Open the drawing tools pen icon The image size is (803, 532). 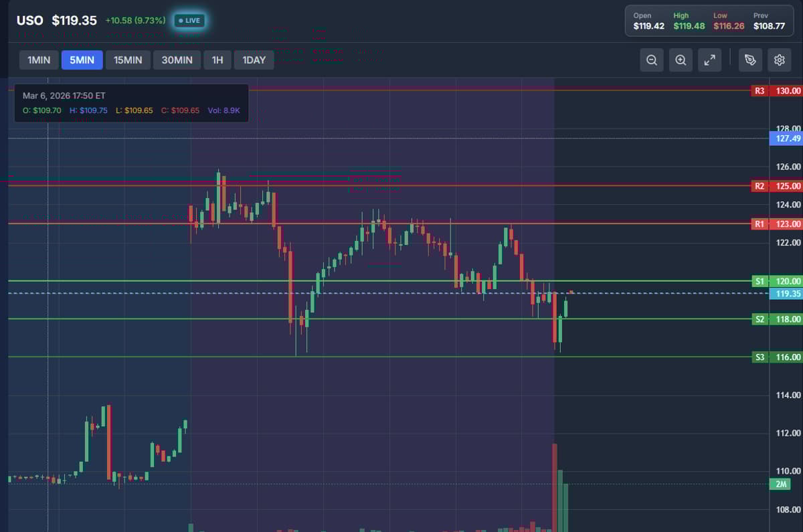[749, 60]
